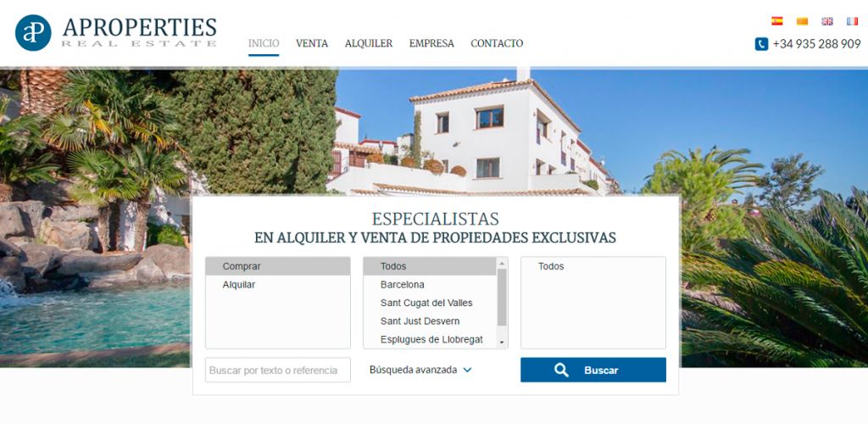Switch to French using the flag icon

tap(852, 21)
